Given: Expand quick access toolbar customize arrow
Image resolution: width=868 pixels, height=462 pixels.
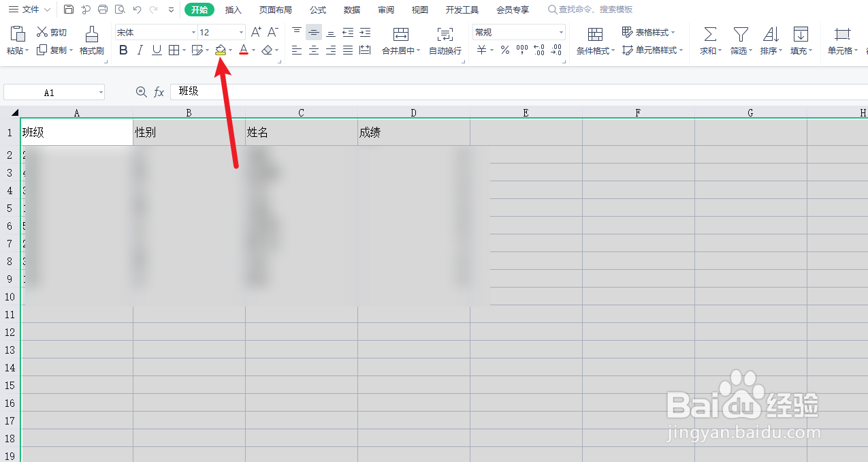Looking at the screenshot, I should click(x=171, y=10).
